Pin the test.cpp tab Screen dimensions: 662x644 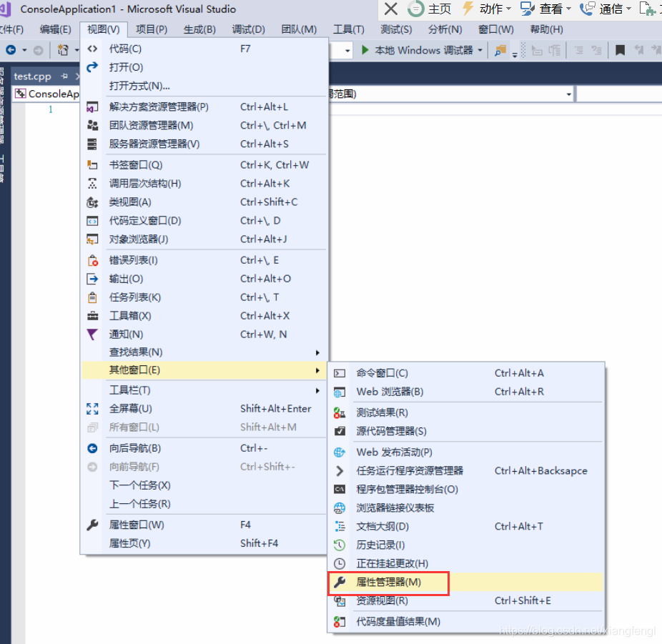coord(64,76)
